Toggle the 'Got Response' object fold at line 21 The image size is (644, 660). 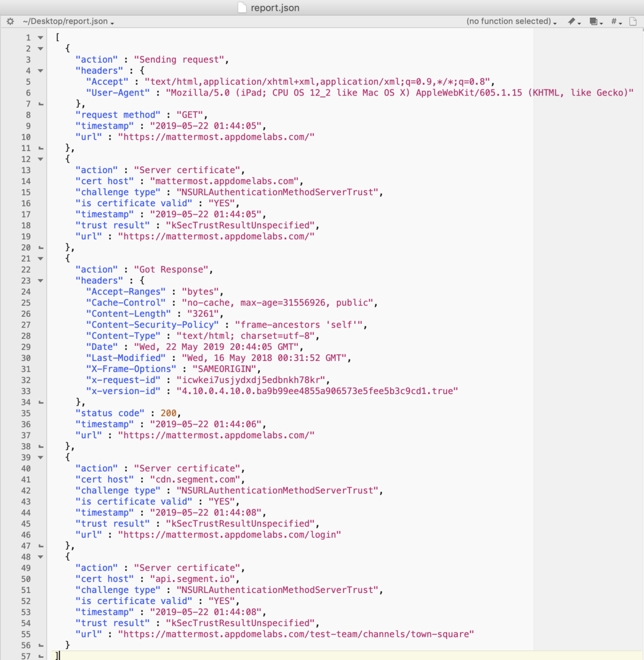pyautogui.click(x=40, y=258)
